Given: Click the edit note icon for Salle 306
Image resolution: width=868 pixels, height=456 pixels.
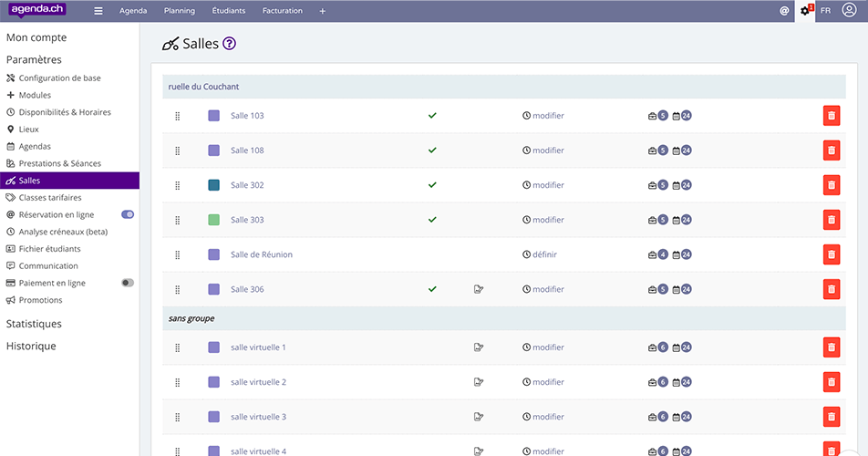Looking at the screenshot, I should coord(479,289).
